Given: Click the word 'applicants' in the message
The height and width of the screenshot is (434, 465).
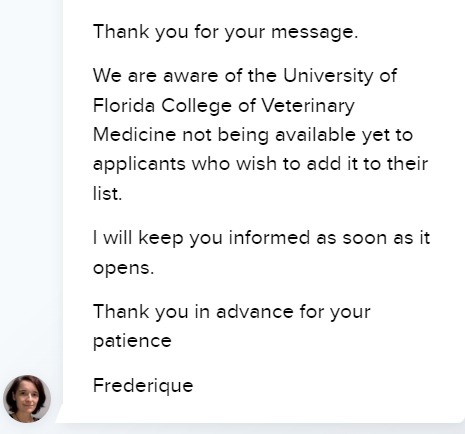Looking at the screenshot, I should tap(139, 165).
